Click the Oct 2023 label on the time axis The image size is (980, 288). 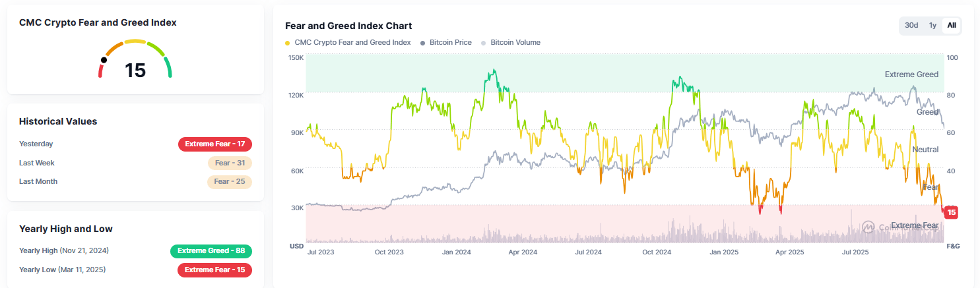point(389,252)
